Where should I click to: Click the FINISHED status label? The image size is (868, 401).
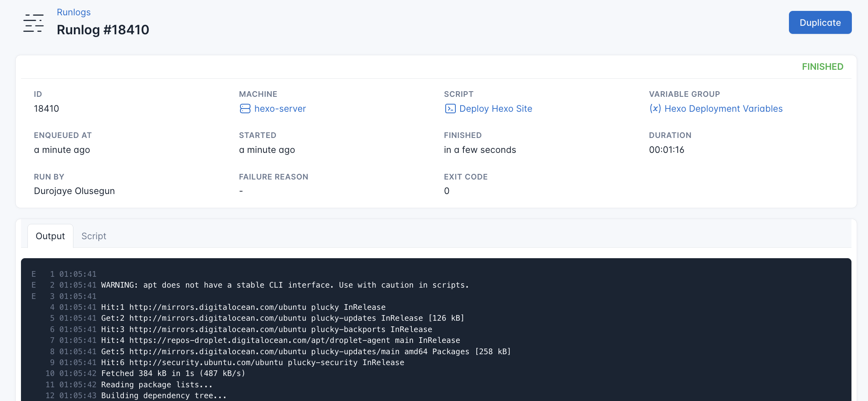(x=822, y=67)
